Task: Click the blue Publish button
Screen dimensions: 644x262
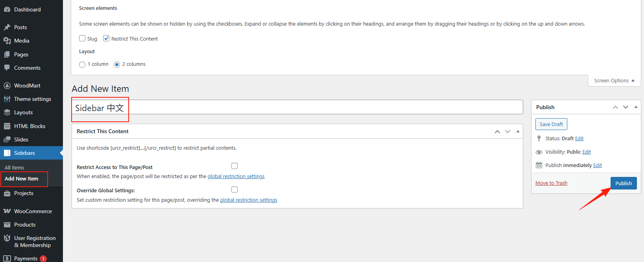Action: coord(624,183)
